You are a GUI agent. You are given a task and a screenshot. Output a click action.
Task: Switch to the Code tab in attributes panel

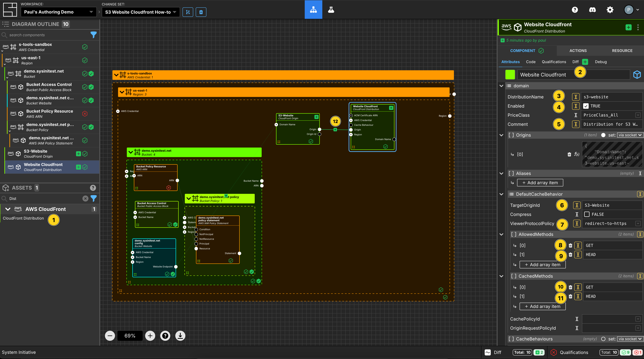pos(531,61)
